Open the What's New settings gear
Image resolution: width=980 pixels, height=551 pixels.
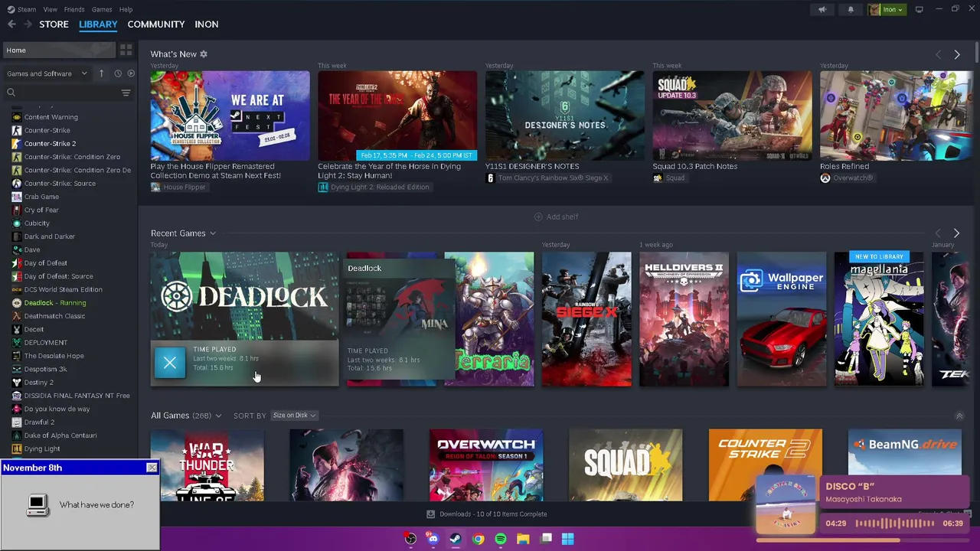coord(204,54)
